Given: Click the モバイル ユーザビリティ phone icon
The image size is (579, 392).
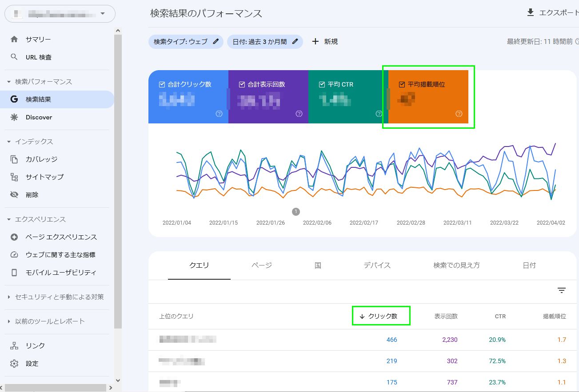Looking at the screenshot, I should (x=14, y=273).
